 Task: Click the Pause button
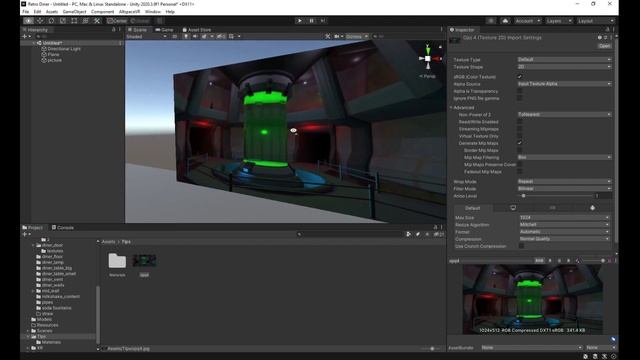tap(311, 21)
